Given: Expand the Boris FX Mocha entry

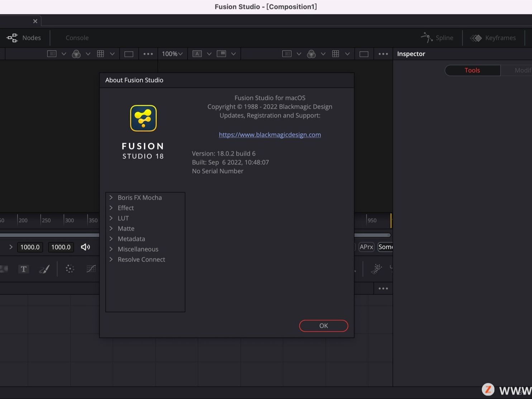Looking at the screenshot, I should [111, 198].
